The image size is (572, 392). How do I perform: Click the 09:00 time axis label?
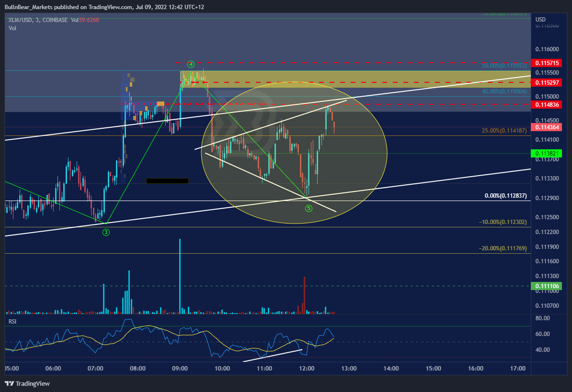[180, 369]
